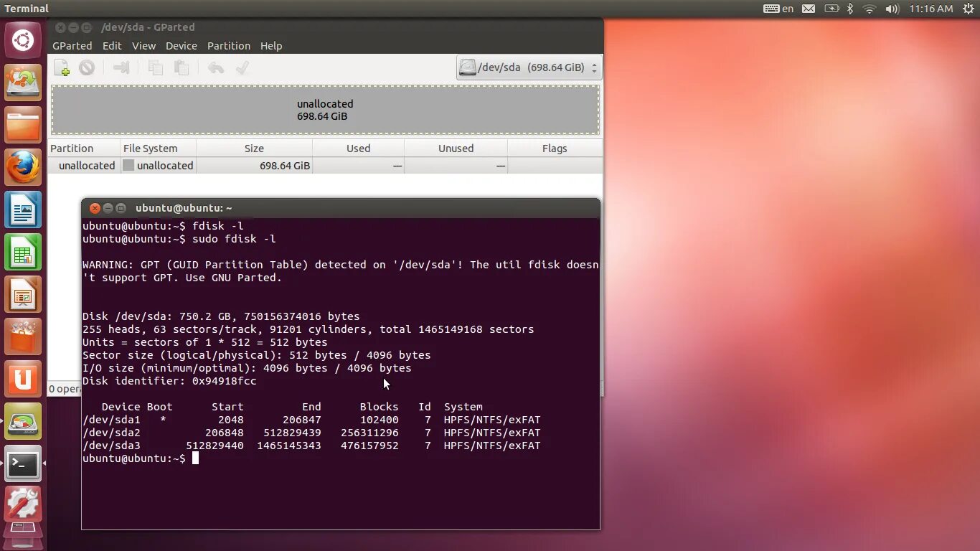
Task: Open the session gear menu
Action: 968,9
